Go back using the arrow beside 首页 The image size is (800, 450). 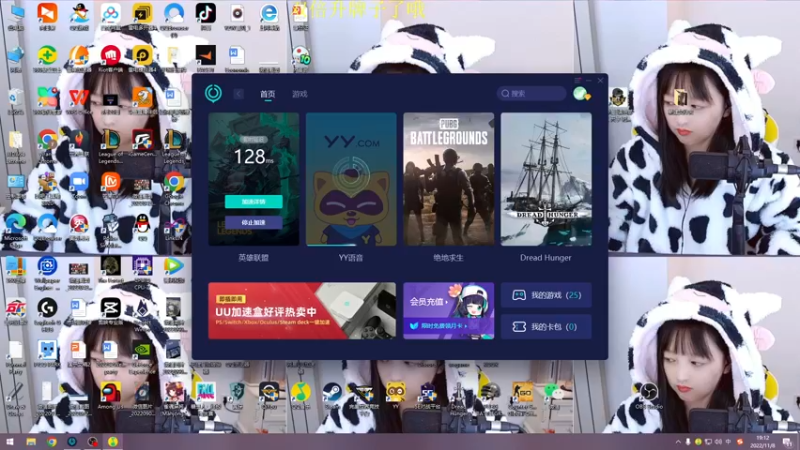(238, 94)
